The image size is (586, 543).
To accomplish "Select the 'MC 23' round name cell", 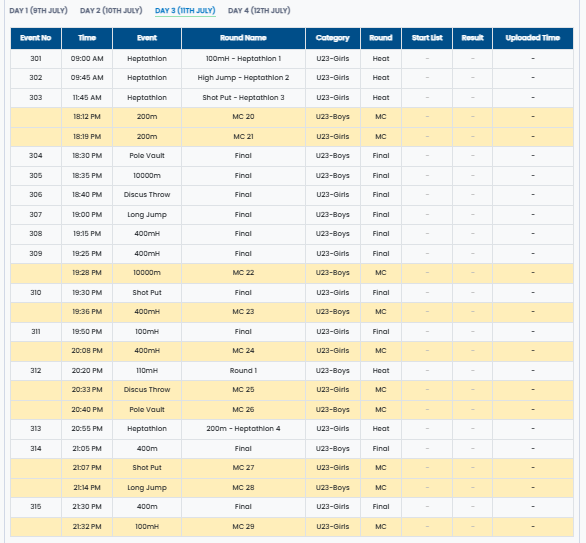I will (x=243, y=312).
